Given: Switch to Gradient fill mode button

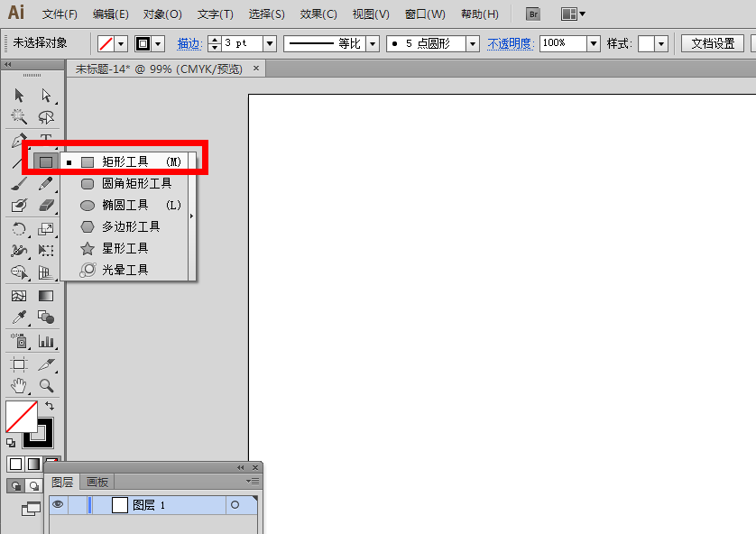Looking at the screenshot, I should [33, 465].
